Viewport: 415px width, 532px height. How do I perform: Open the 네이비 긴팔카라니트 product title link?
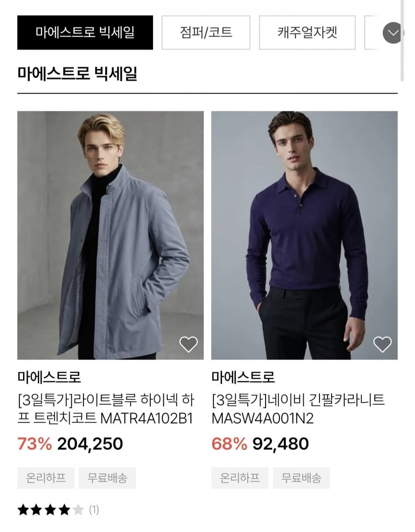pos(298,409)
